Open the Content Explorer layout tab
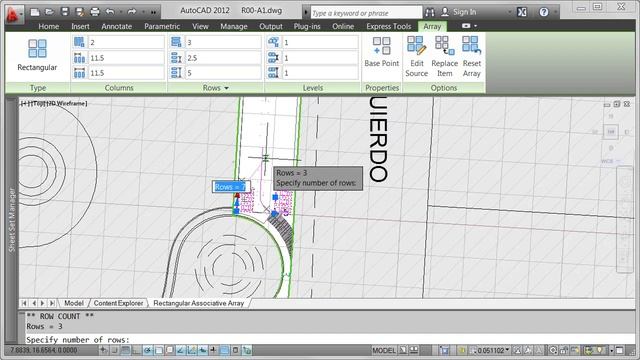The height and width of the screenshot is (360, 640). [118, 303]
